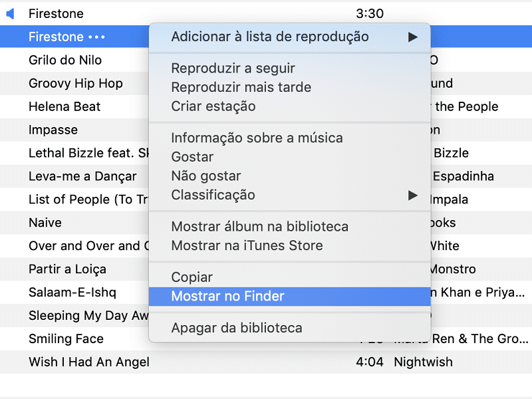Image resolution: width=532 pixels, height=399 pixels.
Task: Expand the Classificação submenu arrow
Action: pyautogui.click(x=412, y=195)
